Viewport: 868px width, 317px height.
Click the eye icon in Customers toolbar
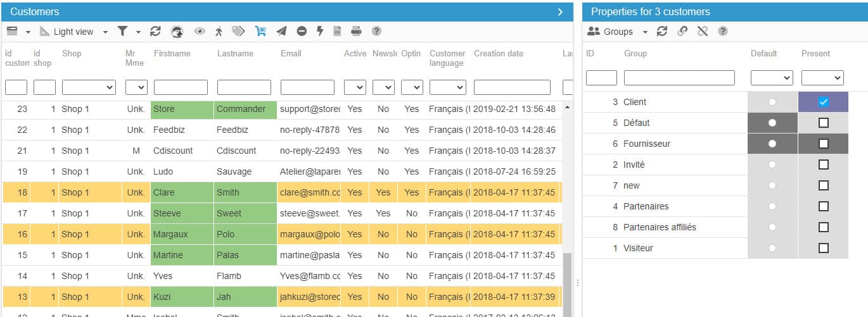tap(200, 31)
